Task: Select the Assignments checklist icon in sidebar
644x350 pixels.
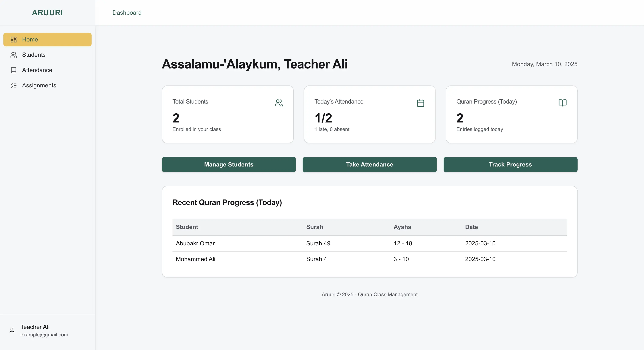Action: point(13,85)
